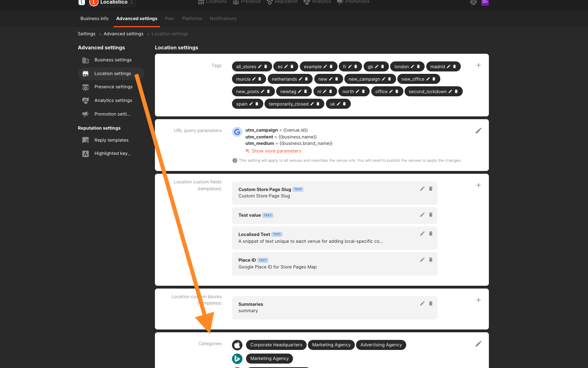588x368 pixels.
Task: Delete the Custom Store Page Slug field
Action: point(431,189)
